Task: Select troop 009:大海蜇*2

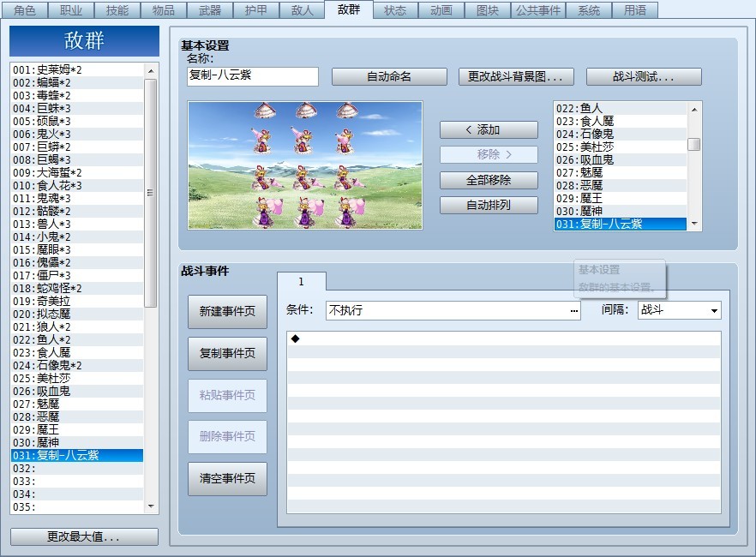Action: point(77,172)
